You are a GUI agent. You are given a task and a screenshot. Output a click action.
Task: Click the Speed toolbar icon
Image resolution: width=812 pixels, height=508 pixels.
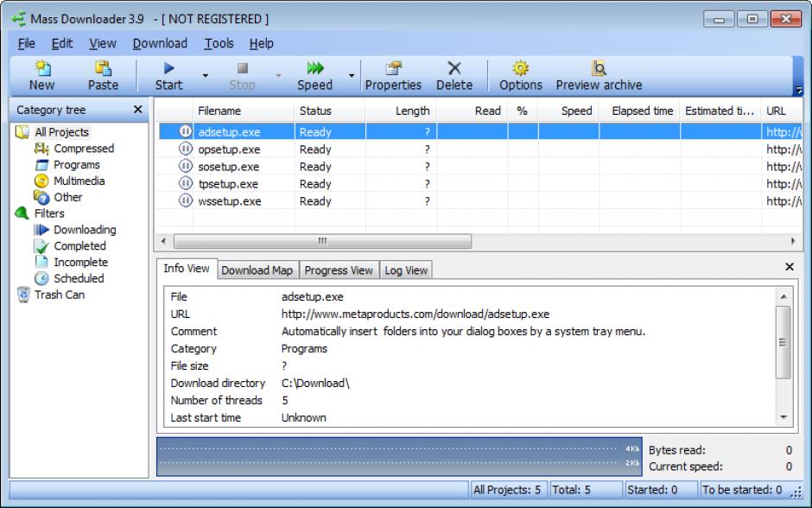click(x=314, y=68)
